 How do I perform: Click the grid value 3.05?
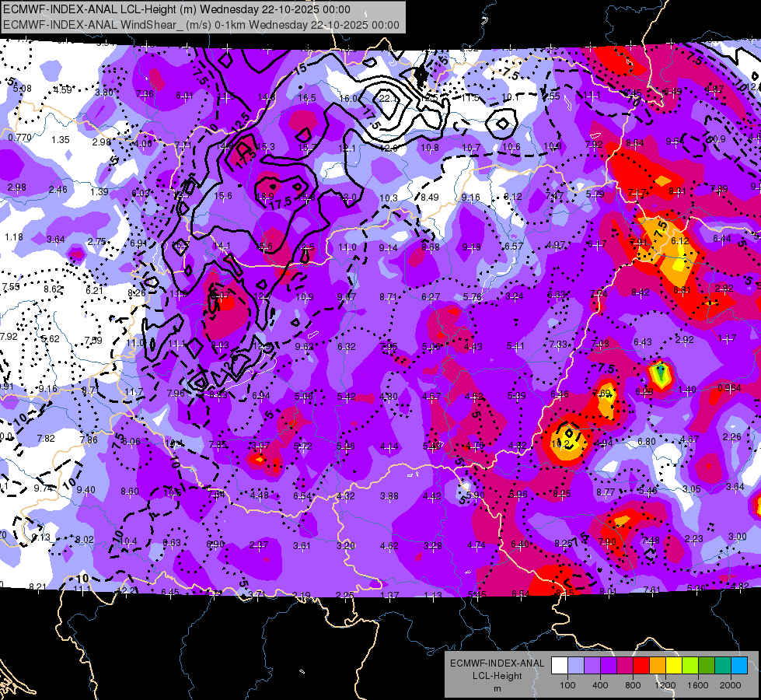[x=692, y=489]
